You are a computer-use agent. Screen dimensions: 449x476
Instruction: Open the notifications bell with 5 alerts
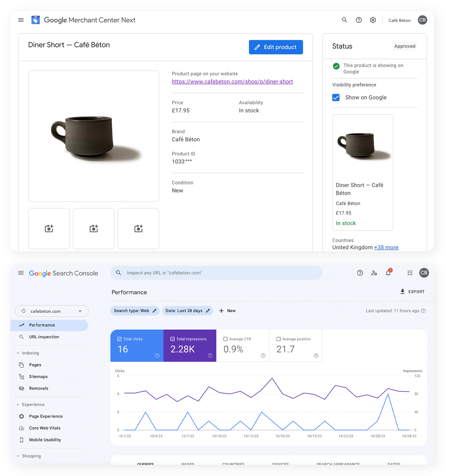pos(388,272)
